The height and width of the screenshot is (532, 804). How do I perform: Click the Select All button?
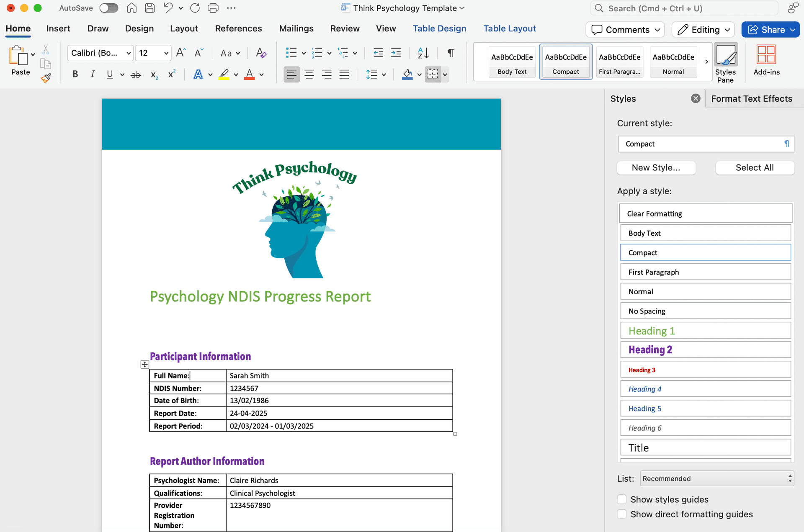click(x=754, y=167)
